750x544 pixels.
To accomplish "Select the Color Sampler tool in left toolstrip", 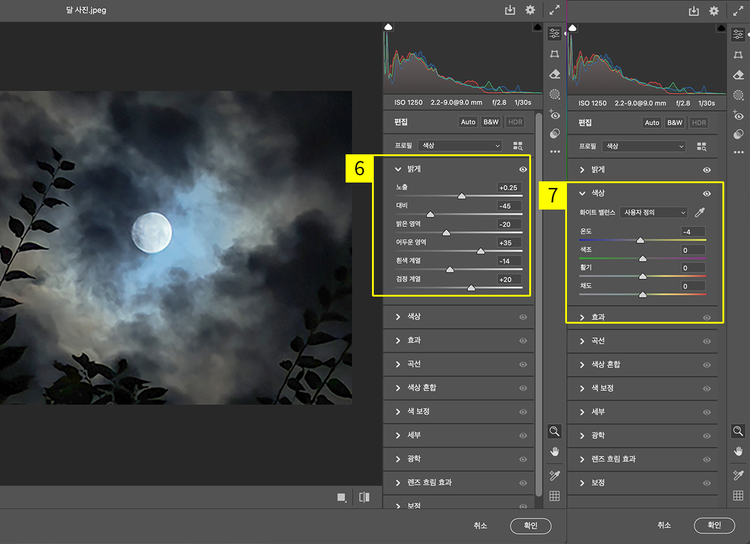I will pyautogui.click(x=554, y=475).
